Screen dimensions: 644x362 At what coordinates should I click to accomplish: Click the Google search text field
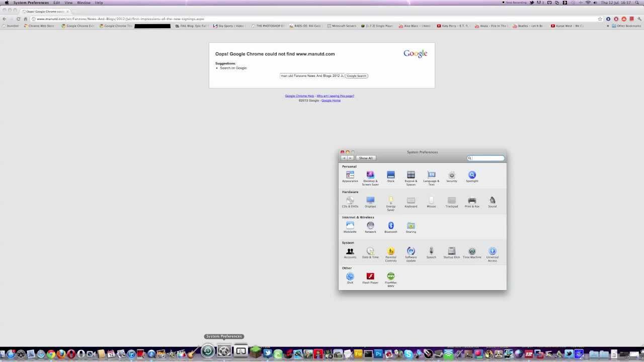[312, 76]
